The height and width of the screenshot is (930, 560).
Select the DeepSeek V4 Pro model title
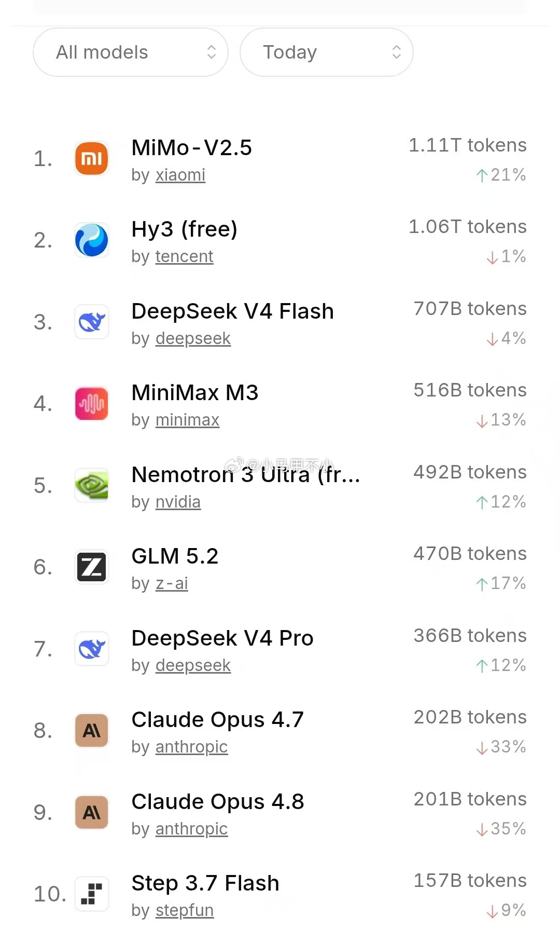click(222, 638)
